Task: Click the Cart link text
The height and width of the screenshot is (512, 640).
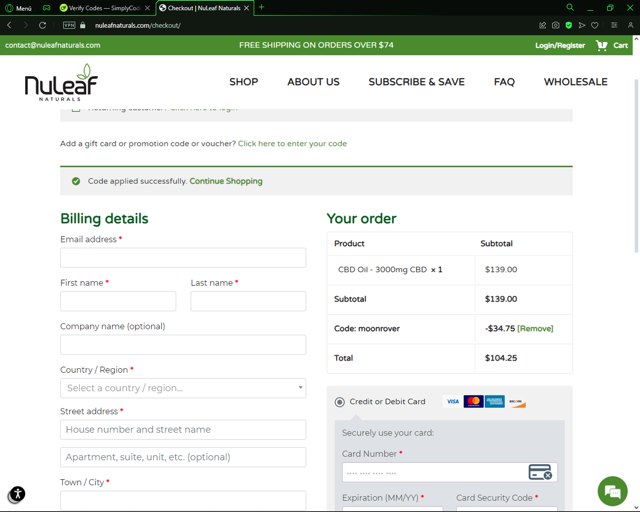Action: (620, 45)
